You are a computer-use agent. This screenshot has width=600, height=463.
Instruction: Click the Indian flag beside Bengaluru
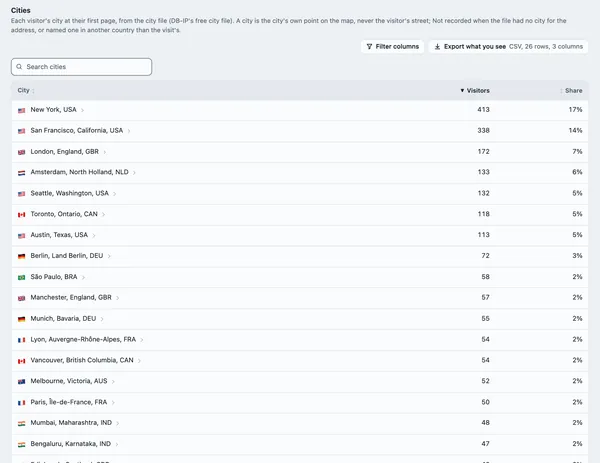[x=21, y=444]
